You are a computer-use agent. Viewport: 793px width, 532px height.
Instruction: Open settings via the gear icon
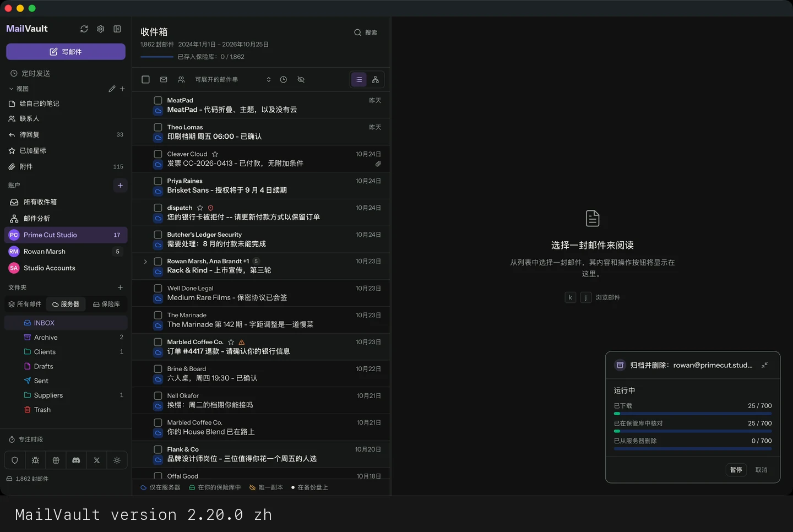[101, 29]
